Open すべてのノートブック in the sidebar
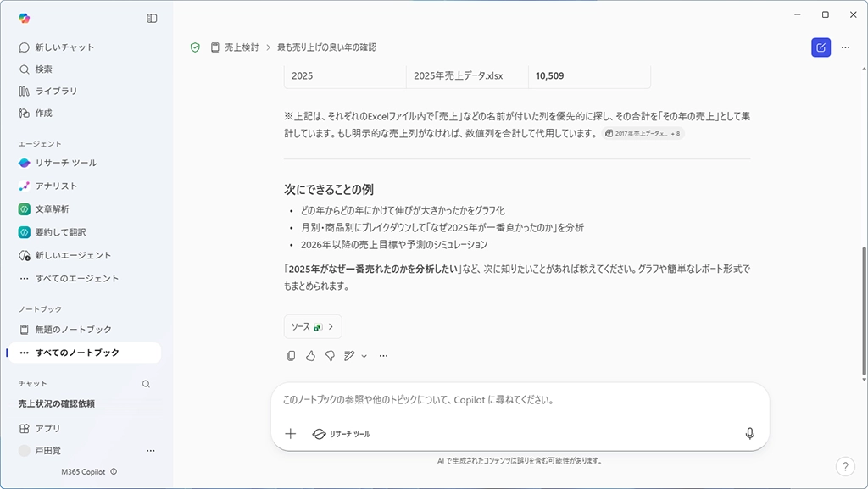Image resolution: width=868 pixels, height=489 pixels. (76, 353)
